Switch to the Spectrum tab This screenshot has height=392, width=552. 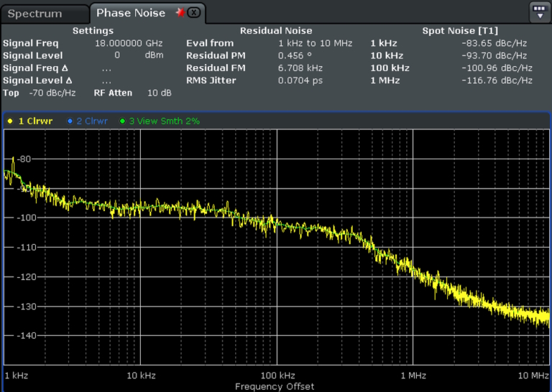pyautogui.click(x=34, y=14)
